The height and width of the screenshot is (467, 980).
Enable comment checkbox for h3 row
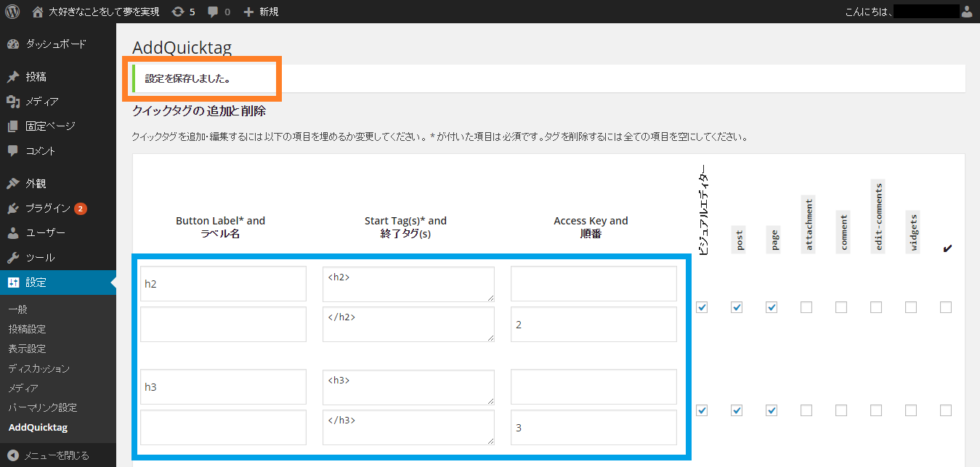[x=841, y=410]
